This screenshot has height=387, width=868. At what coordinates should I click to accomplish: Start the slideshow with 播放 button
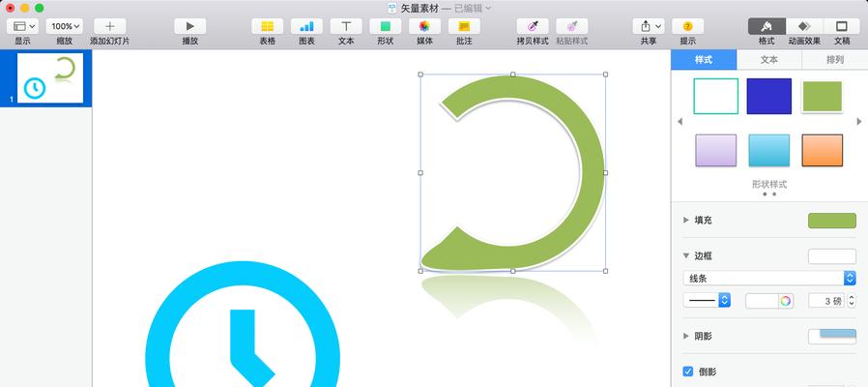(189, 26)
